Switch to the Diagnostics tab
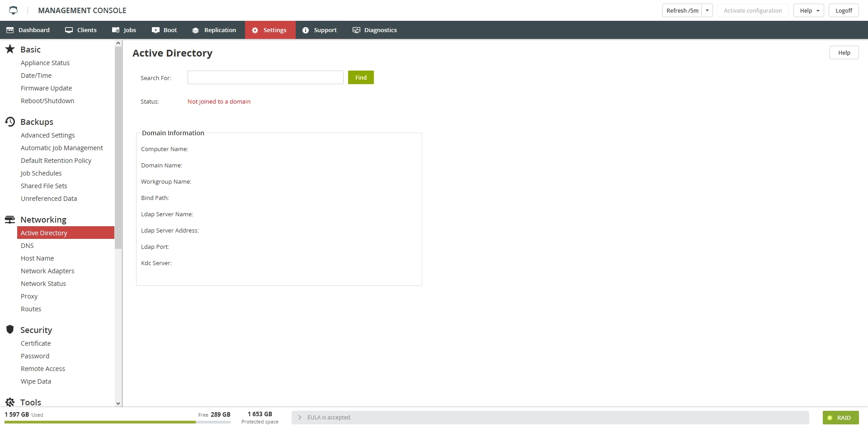 tap(375, 30)
